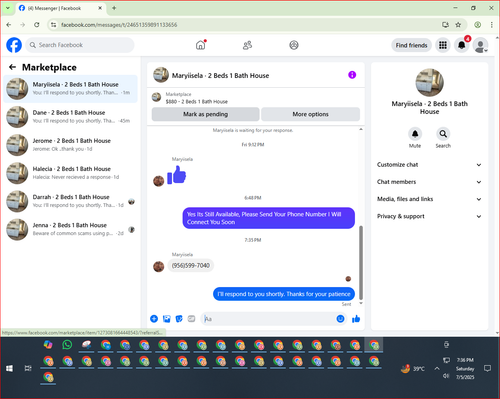Focus the Search Facebook field
Viewport: 500px width, 399px height.
(x=80, y=45)
